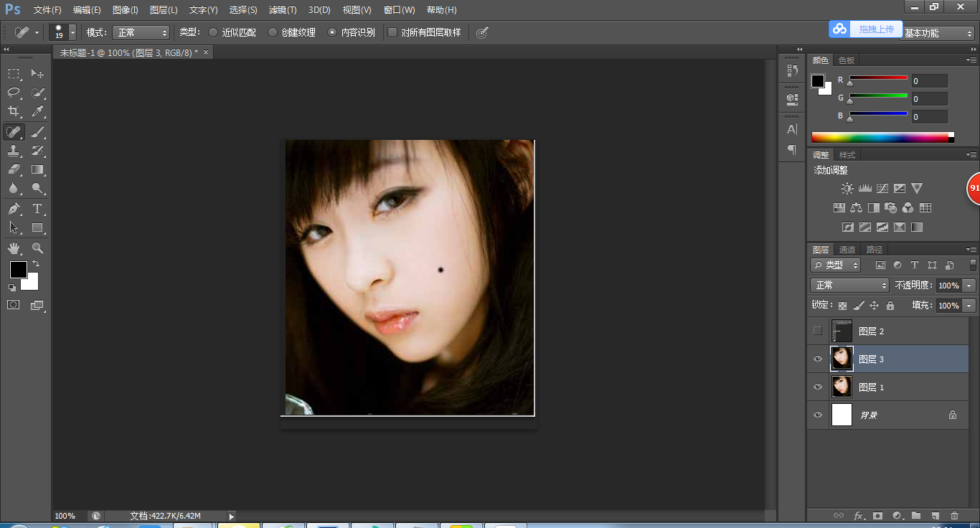Select 创建纹理 radio option
The height and width of the screenshot is (528, 980).
coord(273,32)
